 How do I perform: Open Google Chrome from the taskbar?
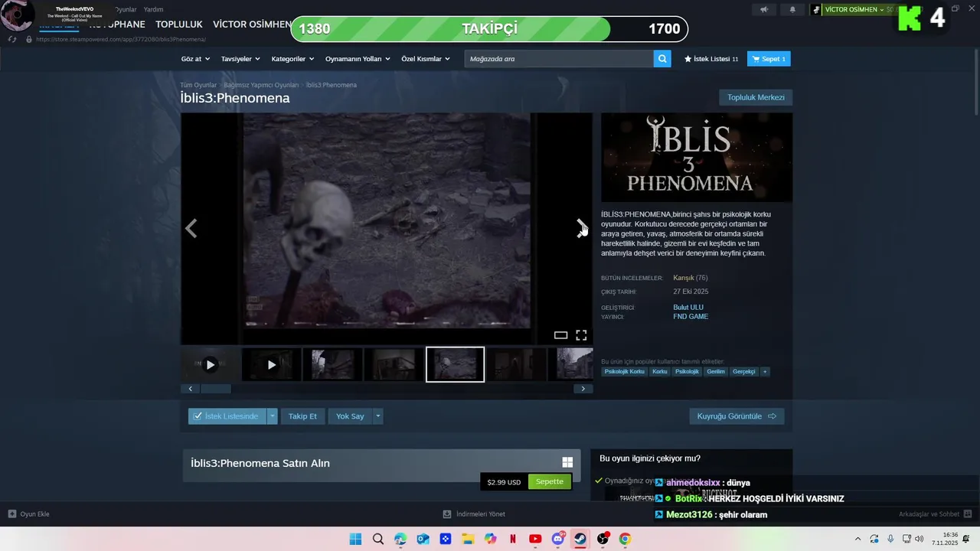pyautogui.click(x=625, y=539)
